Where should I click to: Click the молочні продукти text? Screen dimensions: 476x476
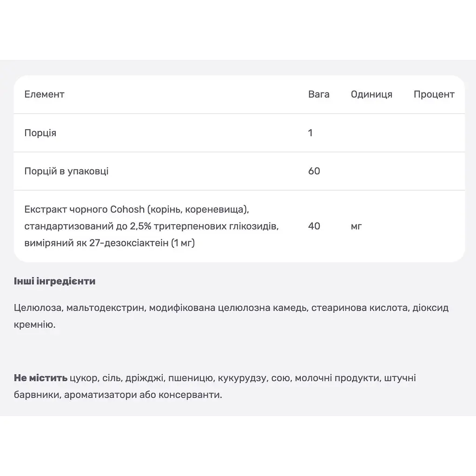[x=338, y=378]
